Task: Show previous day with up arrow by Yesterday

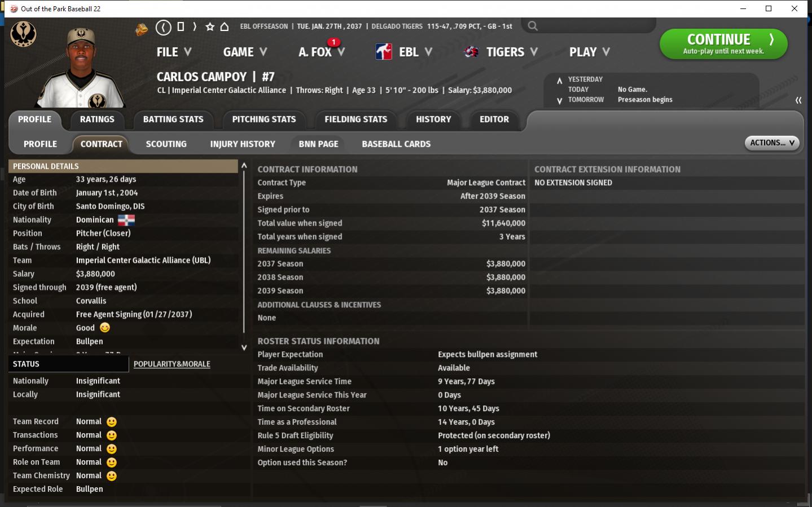Action: point(559,80)
